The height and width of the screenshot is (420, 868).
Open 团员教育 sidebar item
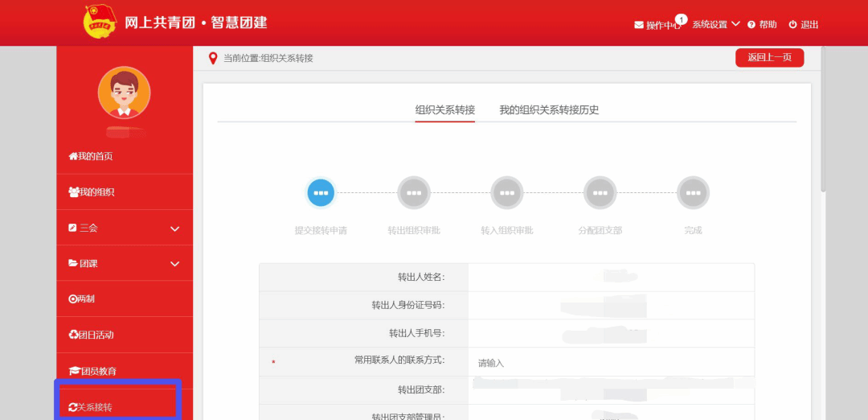point(92,371)
